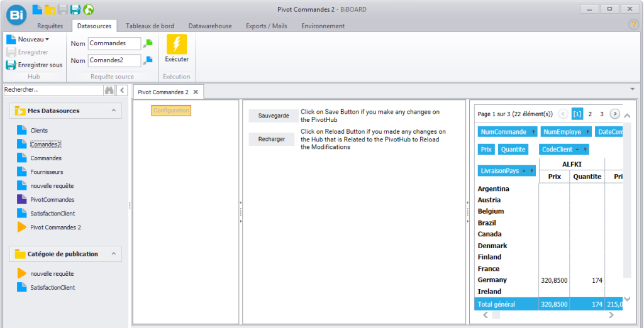Click the Comandes2 name input field
The height and width of the screenshot is (328, 644).
(x=114, y=60)
